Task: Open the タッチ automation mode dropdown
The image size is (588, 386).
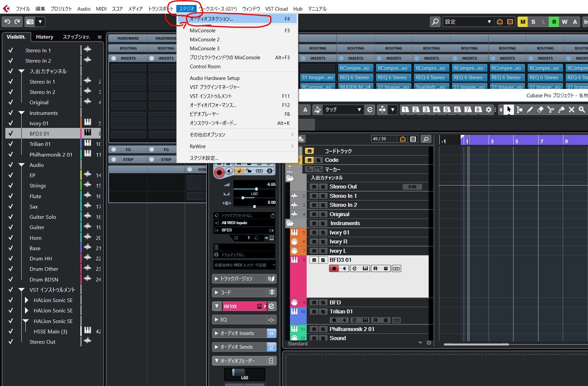Action: tap(343, 110)
